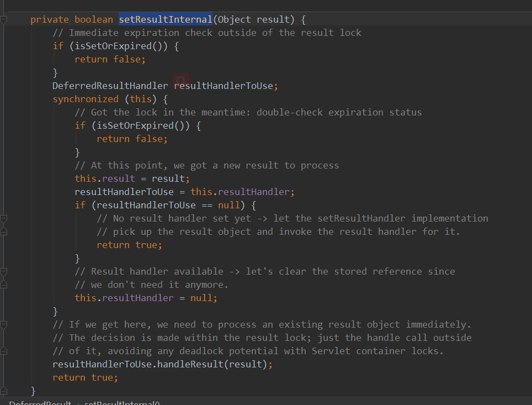Click the 'this.result = result' assignment line
Image resolution: width=532 pixels, height=405 pixels.
coord(132,178)
